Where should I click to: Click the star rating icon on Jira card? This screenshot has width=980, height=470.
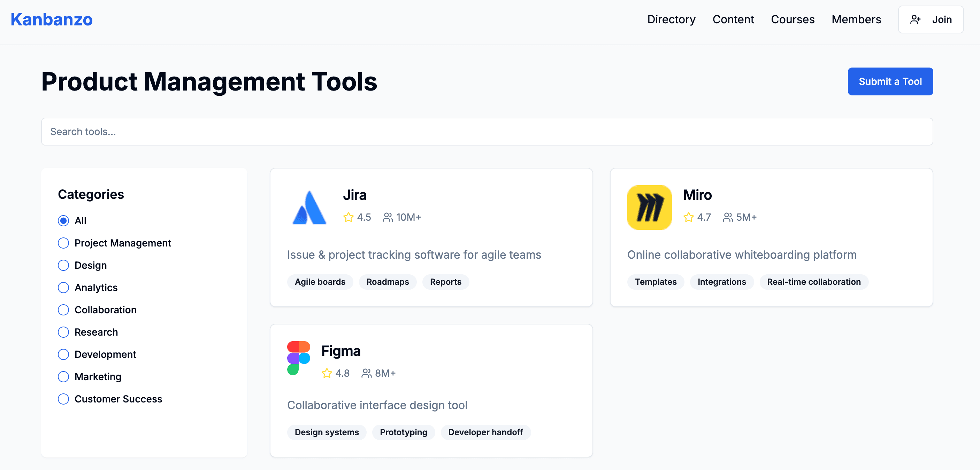348,217
